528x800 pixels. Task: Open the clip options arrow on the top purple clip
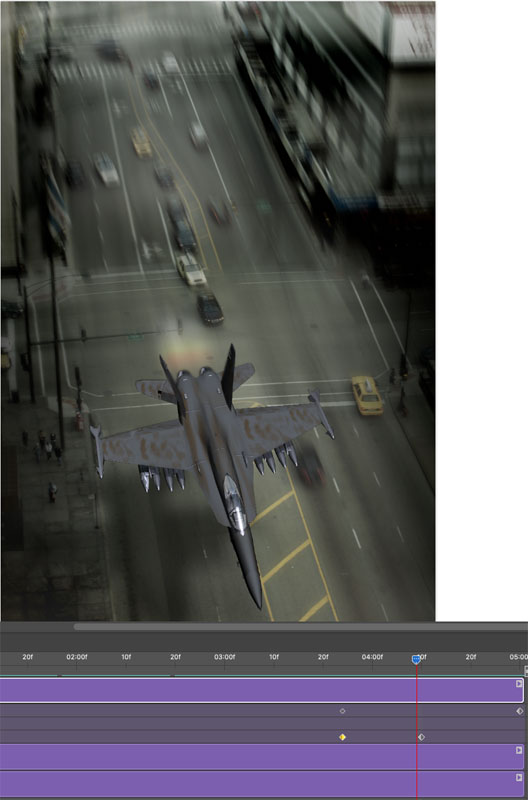tap(519, 684)
